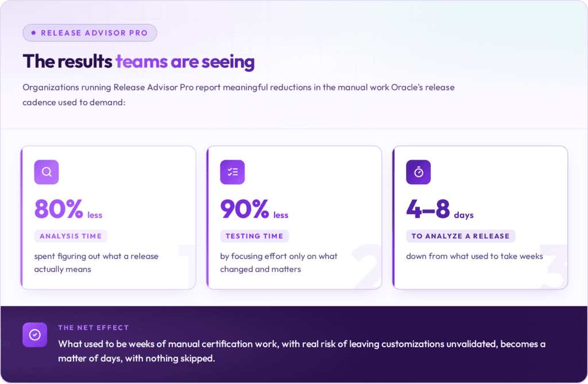Image resolution: width=588 pixels, height=384 pixels.
Task: Select the ANALYSIS TIME tag
Action: (71, 236)
